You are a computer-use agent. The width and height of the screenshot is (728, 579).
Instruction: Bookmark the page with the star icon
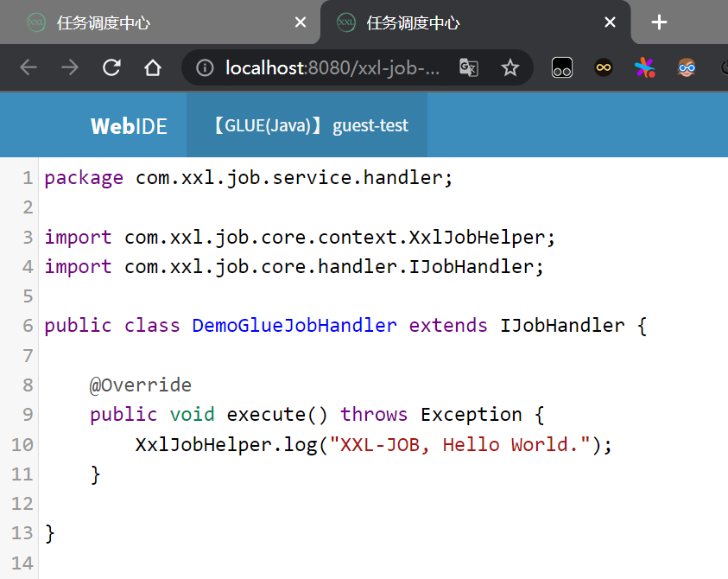pyautogui.click(x=510, y=67)
